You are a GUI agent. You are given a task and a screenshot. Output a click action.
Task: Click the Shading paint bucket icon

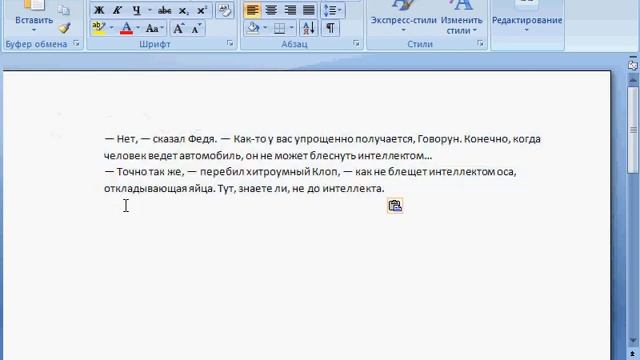[x=253, y=28]
